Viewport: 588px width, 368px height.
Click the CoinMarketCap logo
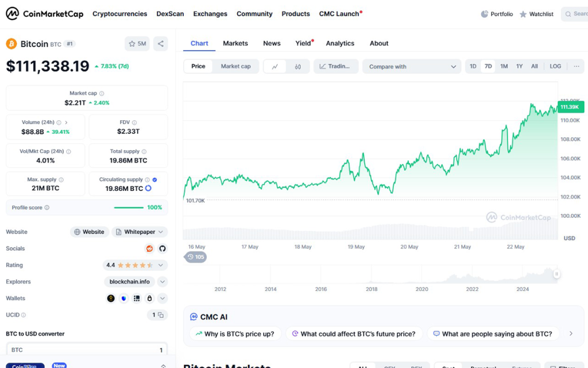pos(44,14)
